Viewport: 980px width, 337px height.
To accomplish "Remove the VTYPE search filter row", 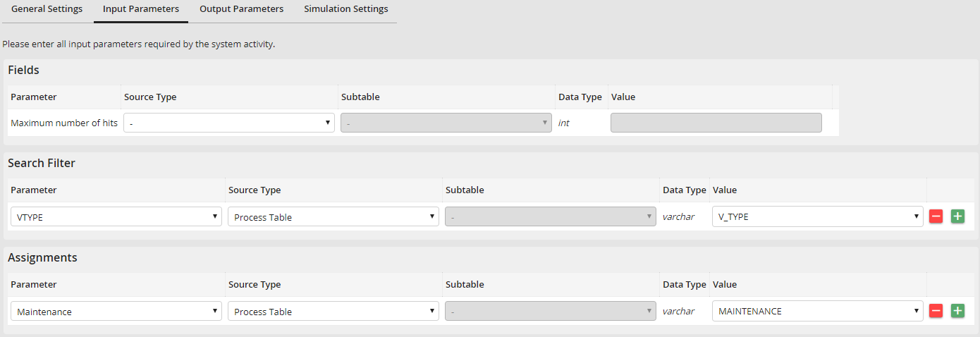I will (x=936, y=216).
